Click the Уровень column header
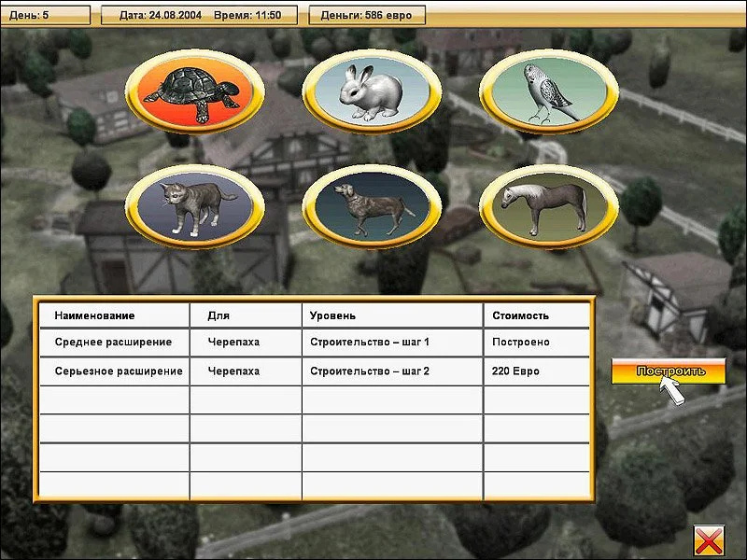 332,316
